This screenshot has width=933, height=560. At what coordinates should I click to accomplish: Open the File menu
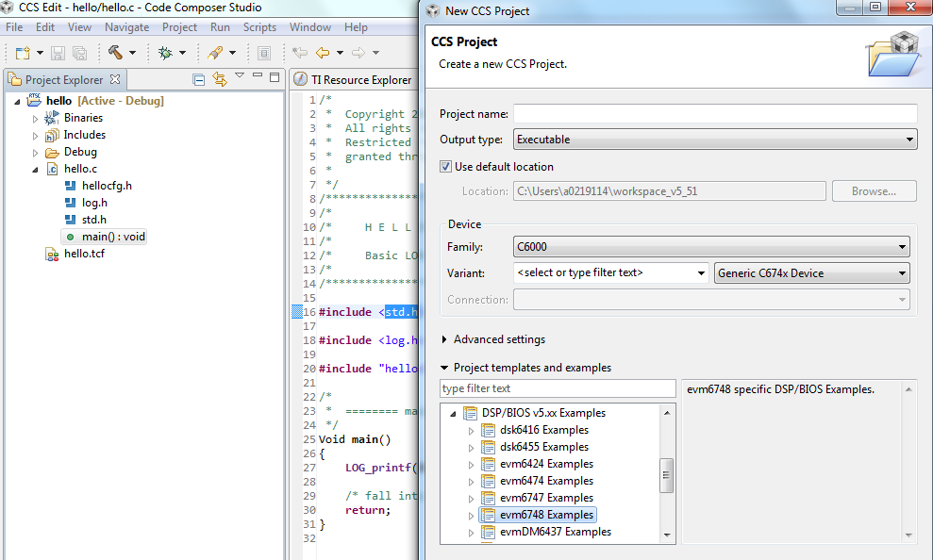pos(14,27)
